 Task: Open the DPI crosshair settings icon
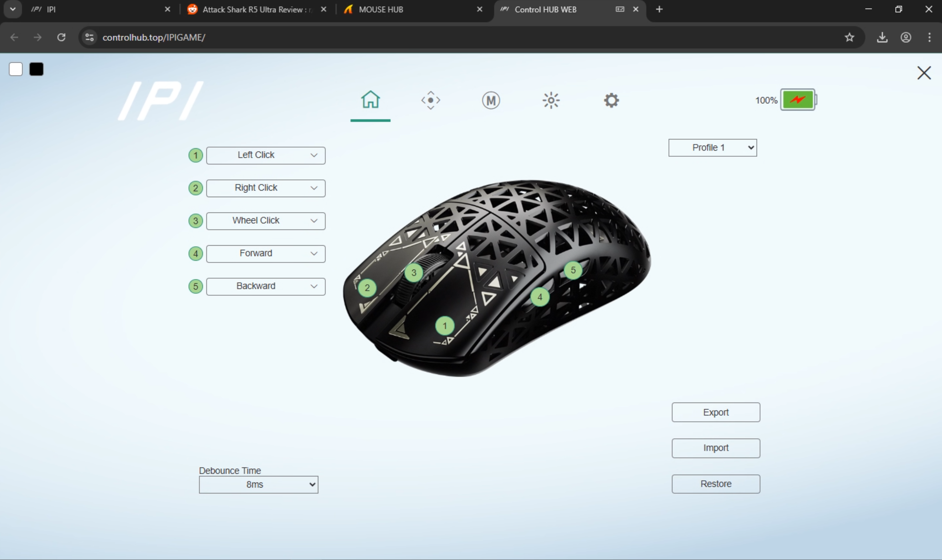[430, 101]
